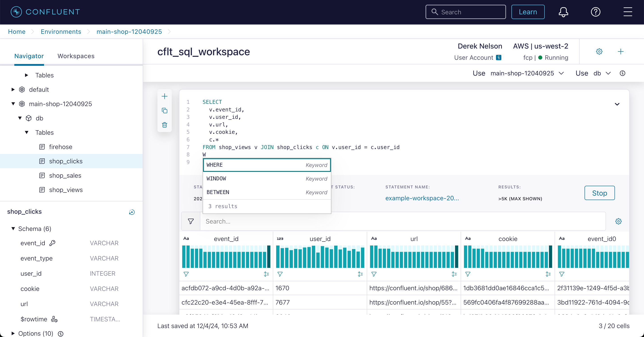This screenshot has width=644, height=337.
Task: Duplicate the cell with copy icon
Action: (x=165, y=111)
